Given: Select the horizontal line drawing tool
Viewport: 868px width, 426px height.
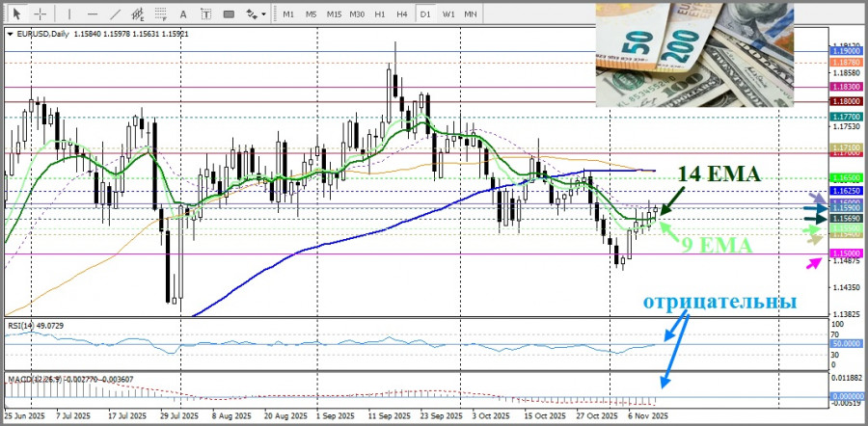Looking at the screenshot, I should (x=93, y=14).
